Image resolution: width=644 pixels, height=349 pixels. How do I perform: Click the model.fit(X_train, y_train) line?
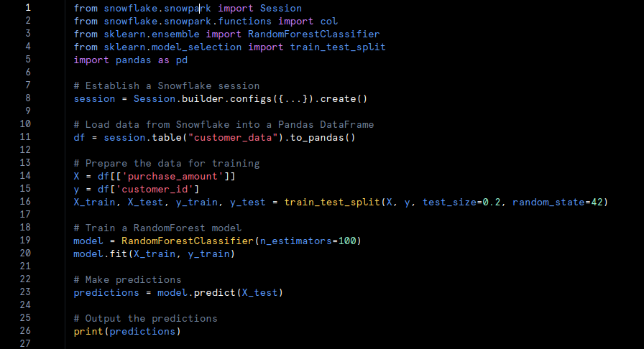[x=154, y=253]
